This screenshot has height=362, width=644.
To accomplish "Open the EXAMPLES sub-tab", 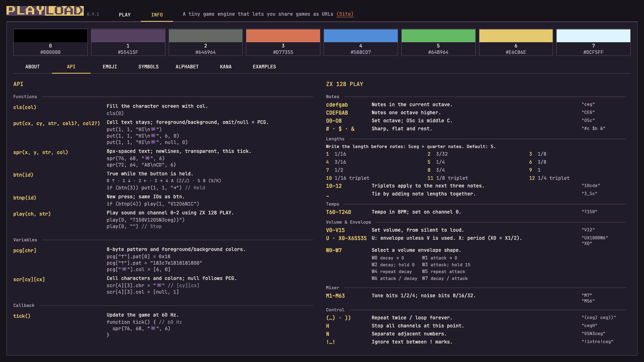I will tap(264, 67).
